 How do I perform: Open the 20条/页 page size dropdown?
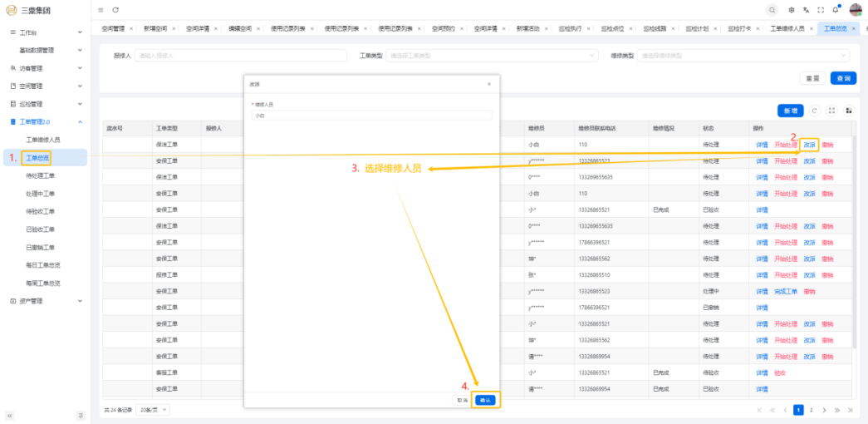(153, 410)
